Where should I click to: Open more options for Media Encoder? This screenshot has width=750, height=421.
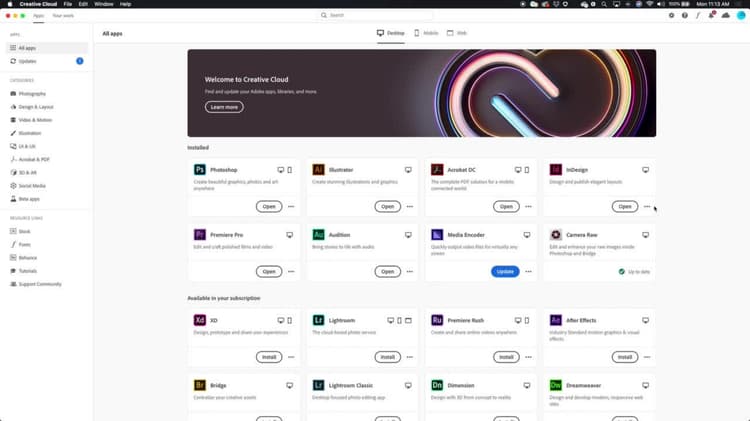(x=529, y=272)
